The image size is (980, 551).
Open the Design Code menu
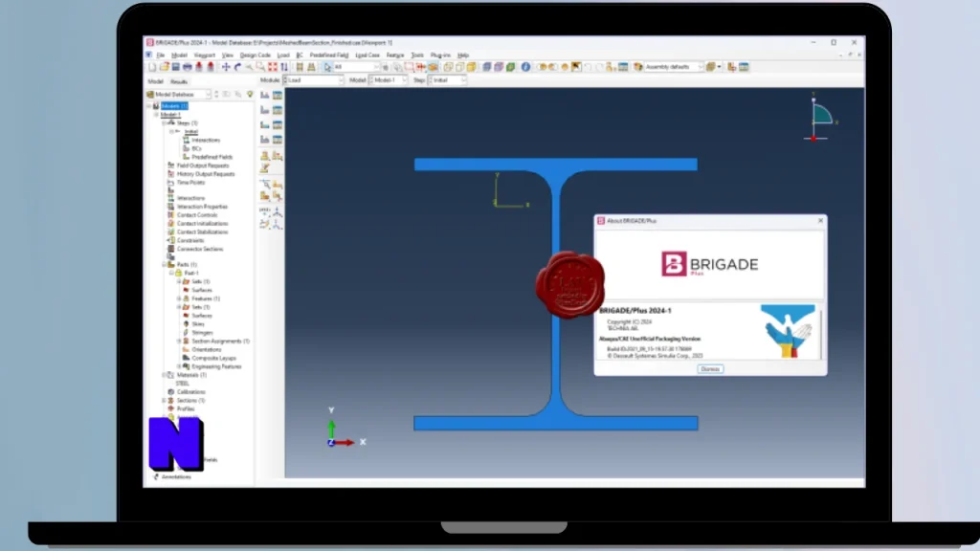pyautogui.click(x=255, y=55)
